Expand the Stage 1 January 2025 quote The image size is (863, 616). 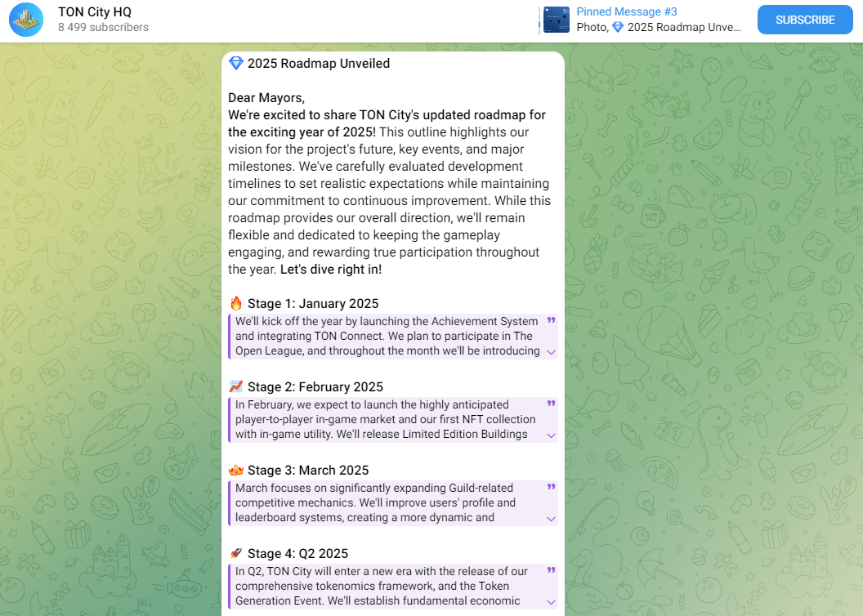coord(551,352)
